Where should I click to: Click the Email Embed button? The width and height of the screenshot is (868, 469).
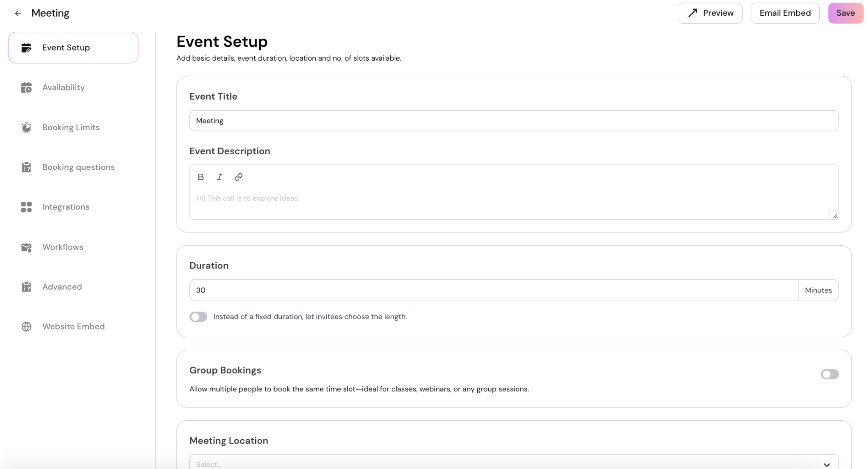pyautogui.click(x=785, y=13)
